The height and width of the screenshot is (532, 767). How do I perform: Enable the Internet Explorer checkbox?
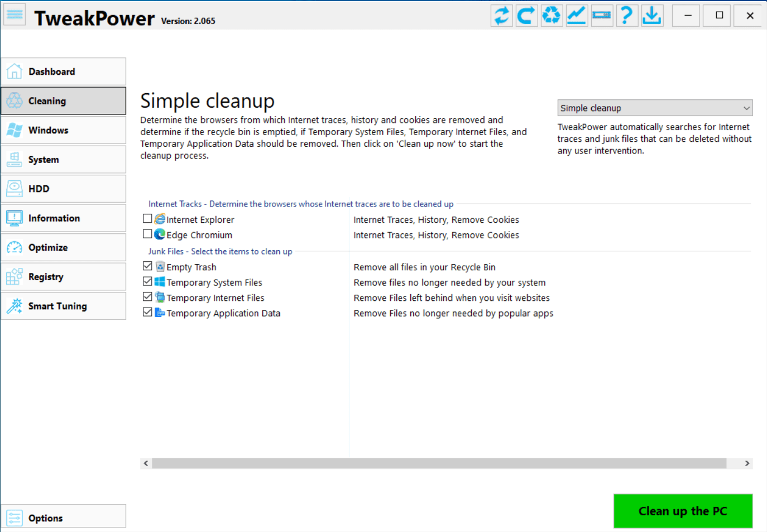coord(147,219)
